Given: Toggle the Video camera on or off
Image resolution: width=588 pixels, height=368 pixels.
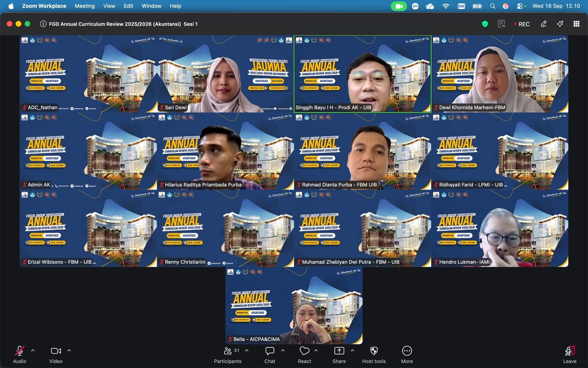Looking at the screenshot, I should point(56,355).
